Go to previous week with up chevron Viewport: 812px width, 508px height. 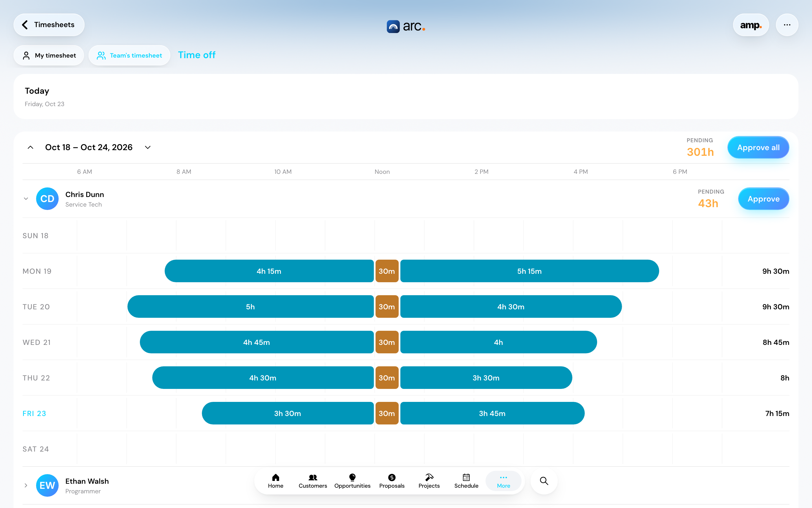pos(30,148)
